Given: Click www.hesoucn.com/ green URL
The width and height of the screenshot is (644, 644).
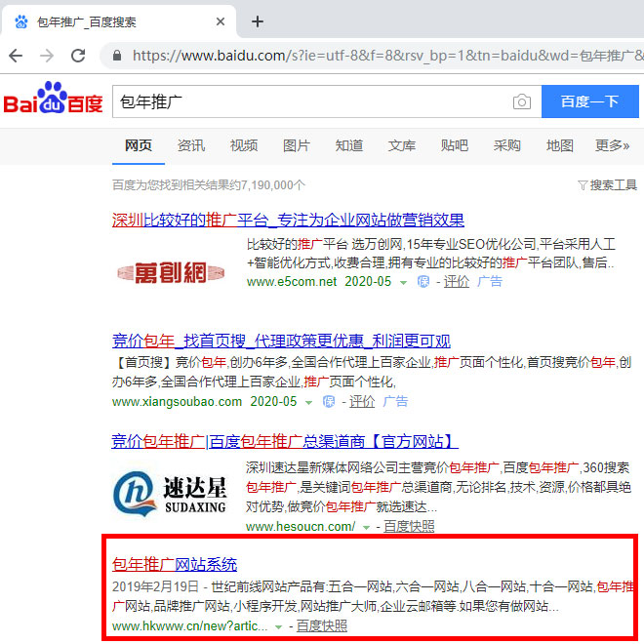Looking at the screenshot, I should (x=301, y=527).
